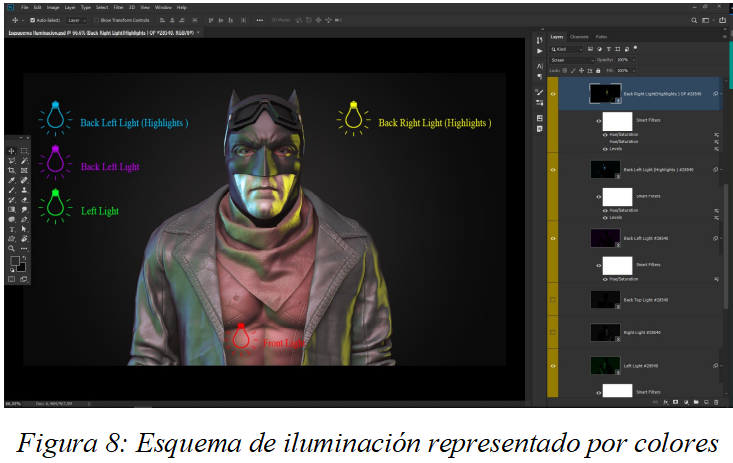Viewport: 733px width, 463px height.
Task: Toggle the Auto-Select checkbox
Action: click(33, 19)
